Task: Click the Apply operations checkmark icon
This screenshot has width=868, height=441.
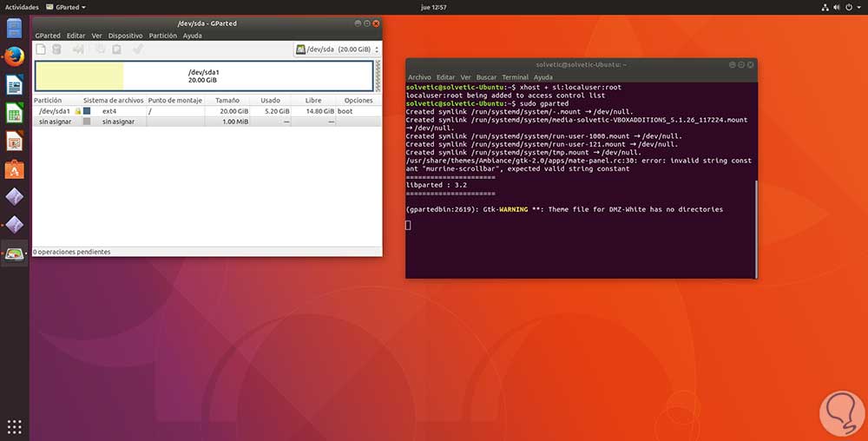Action: pyautogui.click(x=137, y=49)
